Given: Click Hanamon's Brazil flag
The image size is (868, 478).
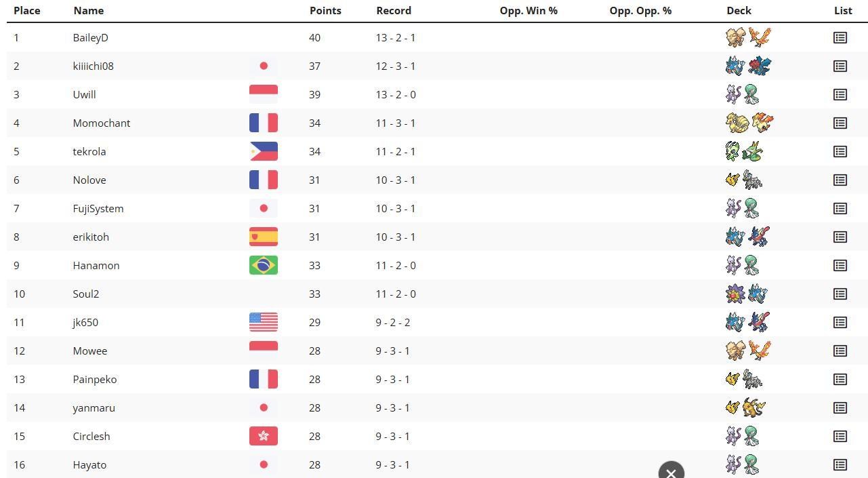Looking at the screenshot, I should [x=264, y=265].
